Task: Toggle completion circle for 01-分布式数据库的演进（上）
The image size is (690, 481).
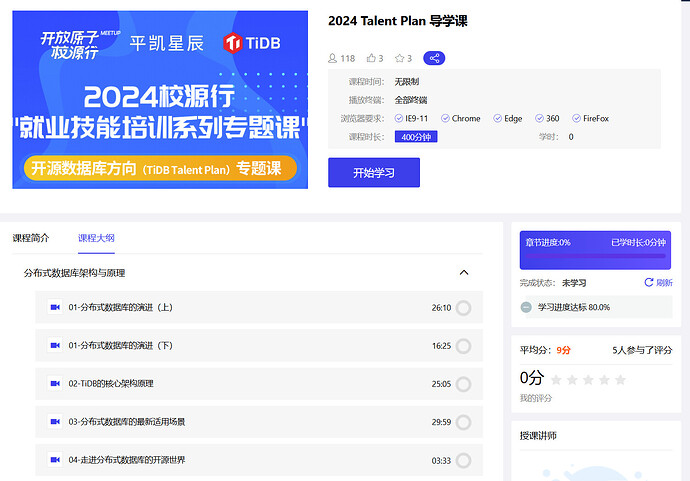Action: coord(463,308)
